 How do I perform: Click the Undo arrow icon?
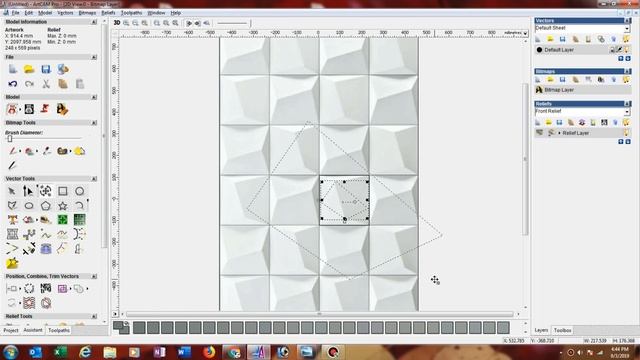click(13, 84)
